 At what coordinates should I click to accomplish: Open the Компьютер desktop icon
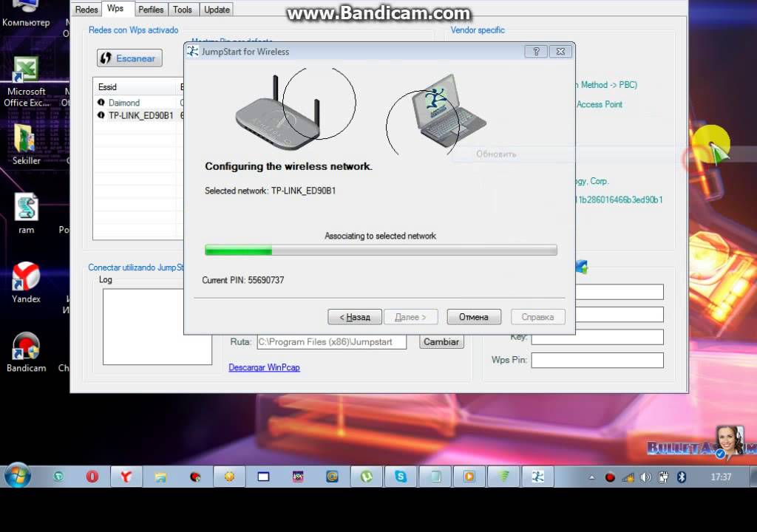(x=26, y=13)
